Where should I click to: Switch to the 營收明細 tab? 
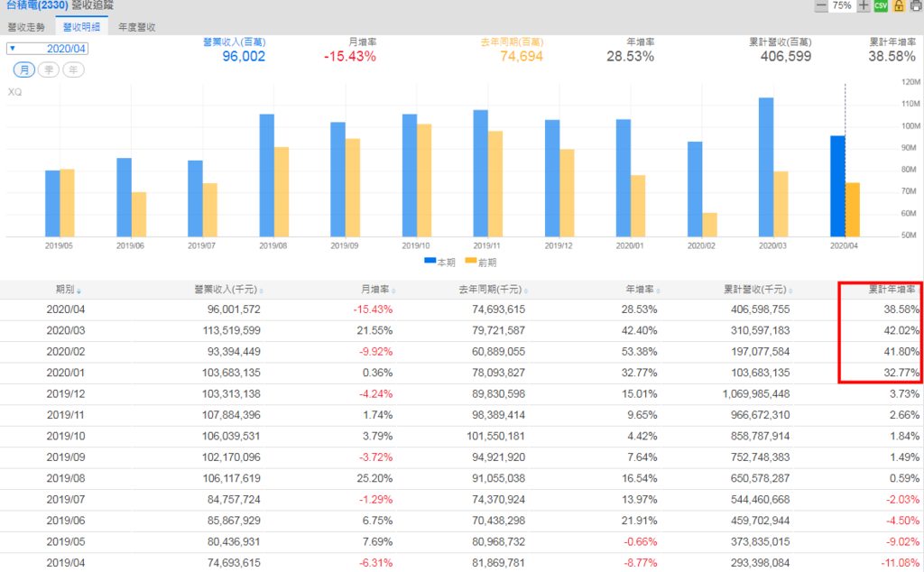click(81, 27)
